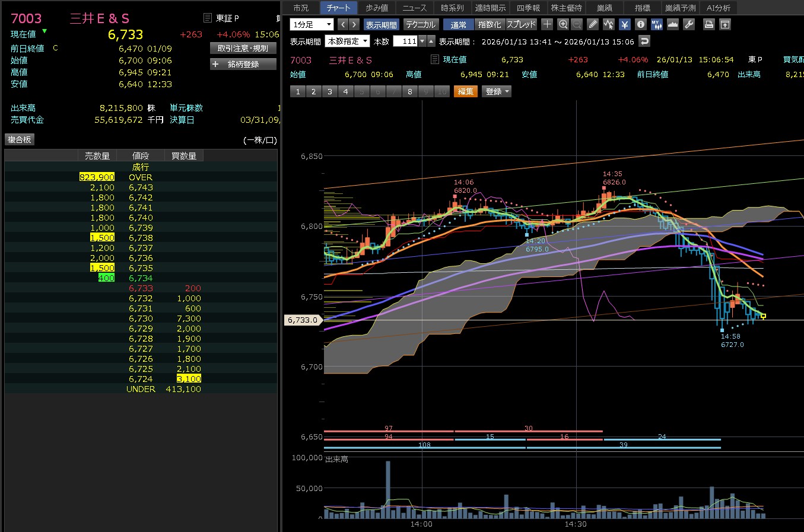
Task: Switch chart mode to 指数化
Action: point(490,24)
